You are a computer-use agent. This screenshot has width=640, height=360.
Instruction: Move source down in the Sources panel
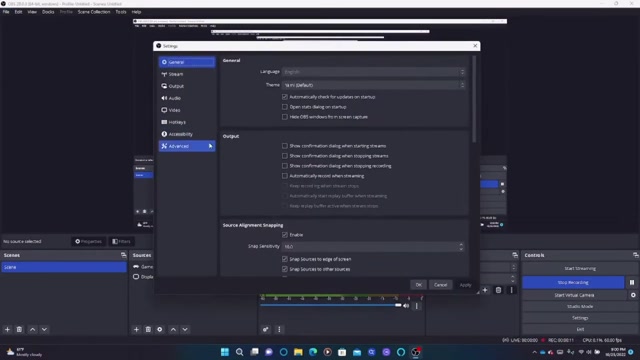(185, 329)
